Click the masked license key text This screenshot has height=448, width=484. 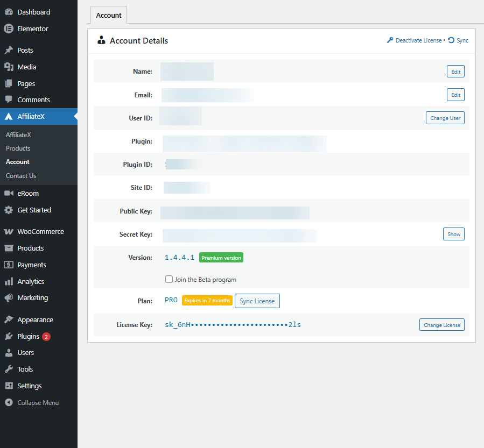(233, 325)
